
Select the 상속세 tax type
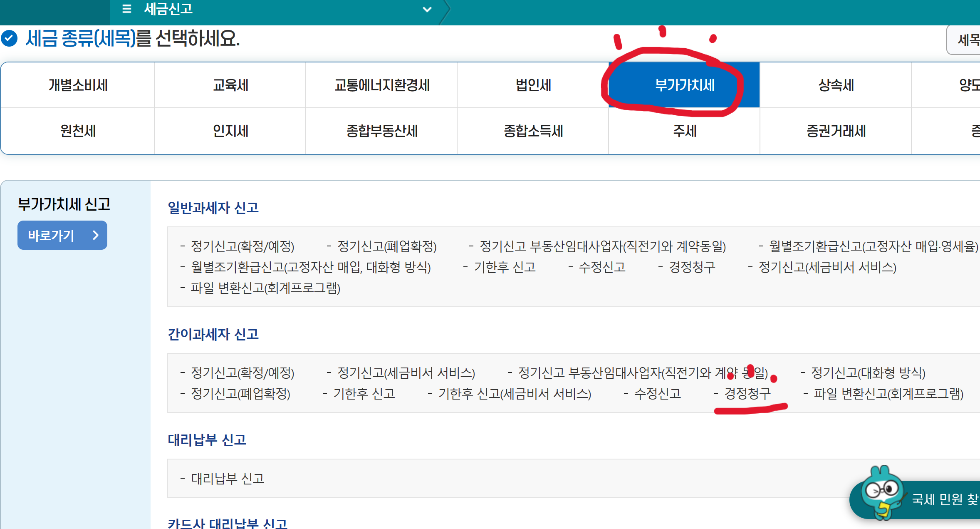click(836, 85)
